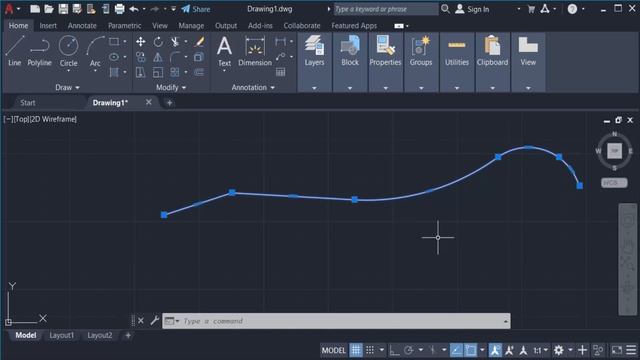640x360 pixels.
Task: Toggle object snap tracking in status bar
Action: pos(457,350)
